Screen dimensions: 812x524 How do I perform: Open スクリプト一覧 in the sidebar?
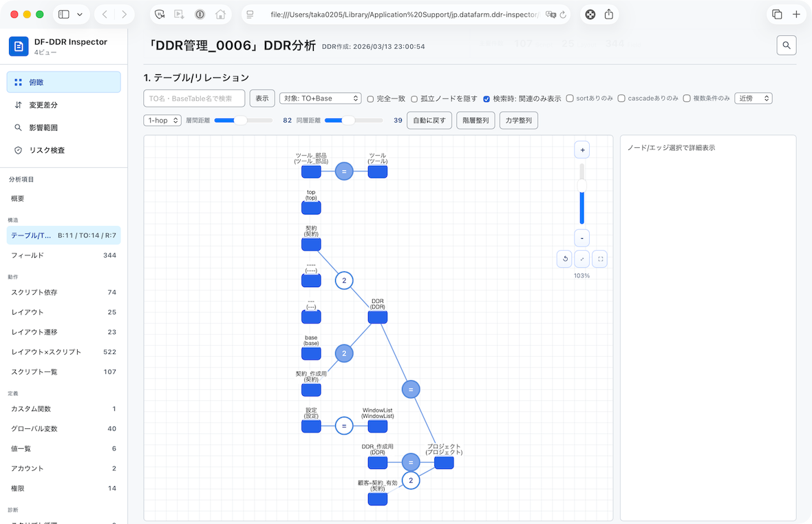click(64, 372)
